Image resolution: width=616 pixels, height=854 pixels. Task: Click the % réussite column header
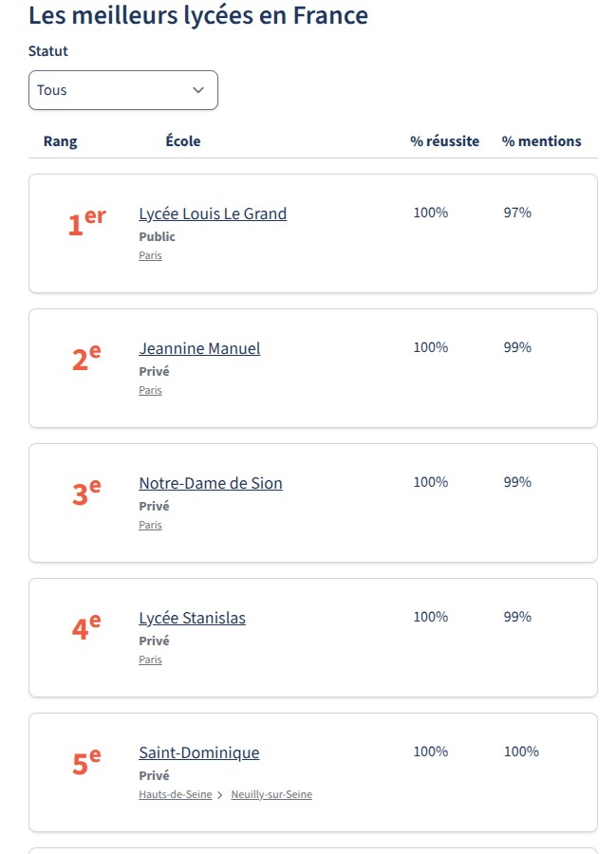pos(444,141)
